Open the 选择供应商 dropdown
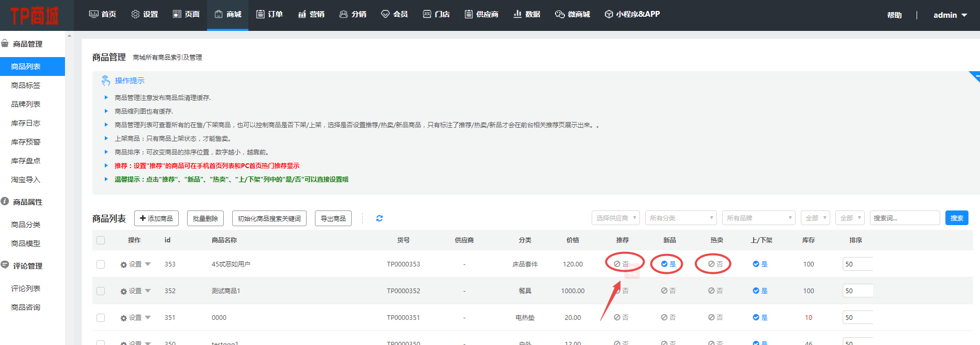This screenshot has height=345, width=980. pos(616,218)
